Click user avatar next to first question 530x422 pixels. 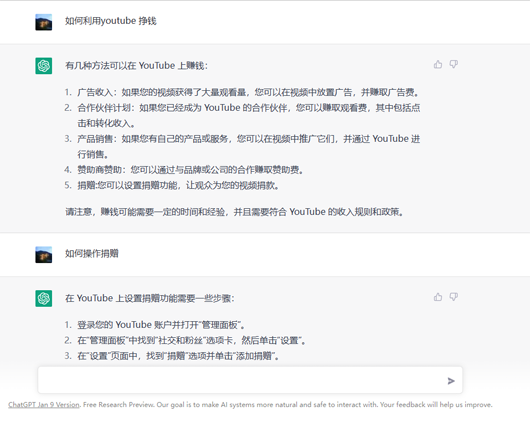(44, 22)
